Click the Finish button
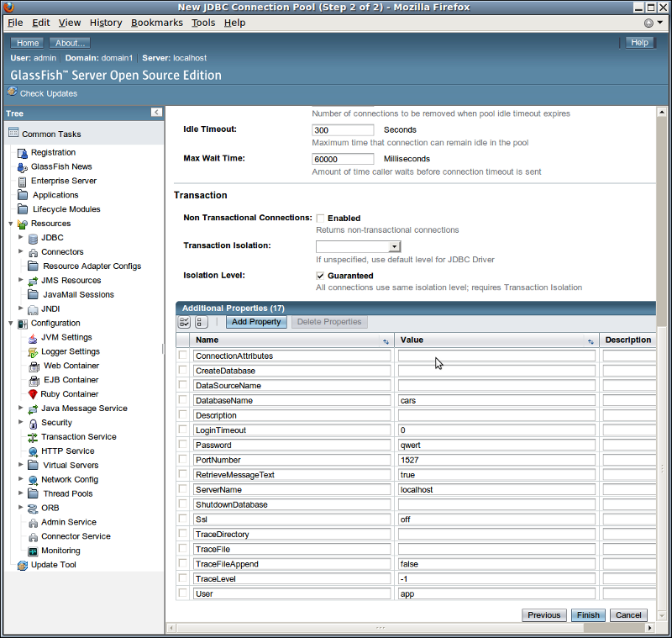The image size is (672, 638). coord(588,615)
